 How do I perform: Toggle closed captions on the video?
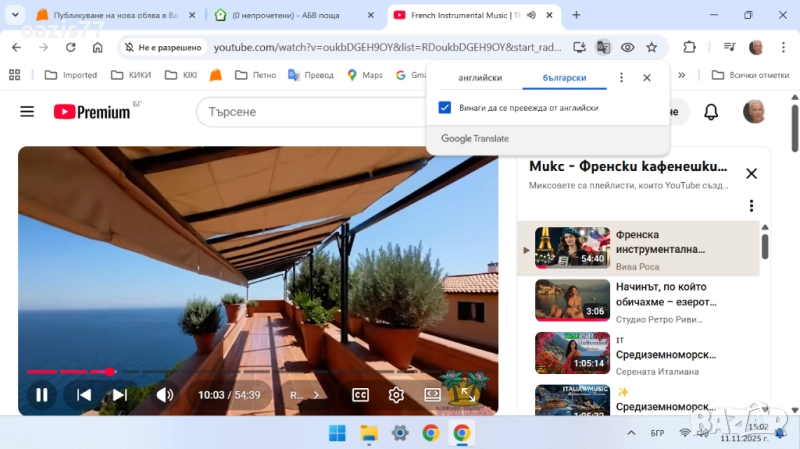[x=361, y=395]
